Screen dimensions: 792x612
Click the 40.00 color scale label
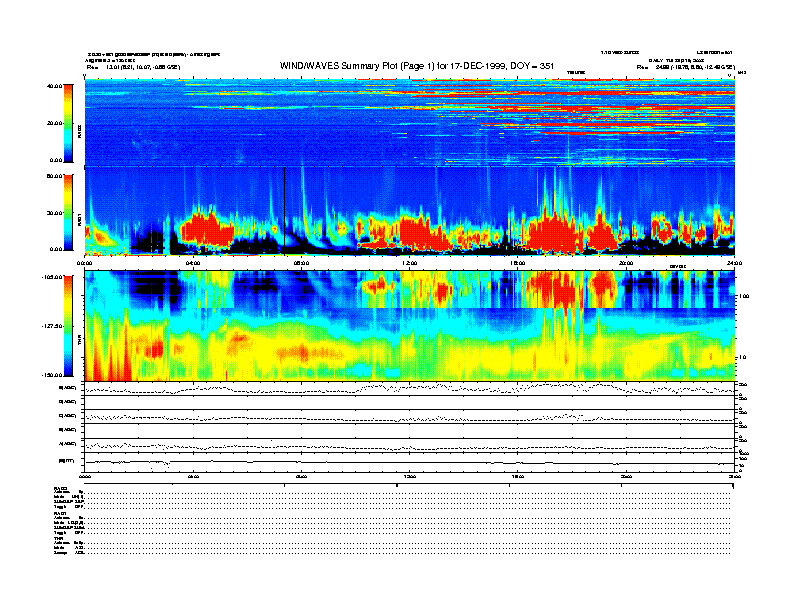click(x=54, y=86)
